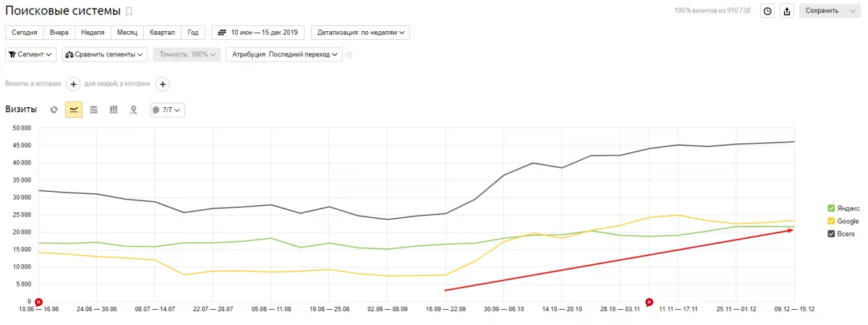Click the Сохранить button

tap(822, 11)
